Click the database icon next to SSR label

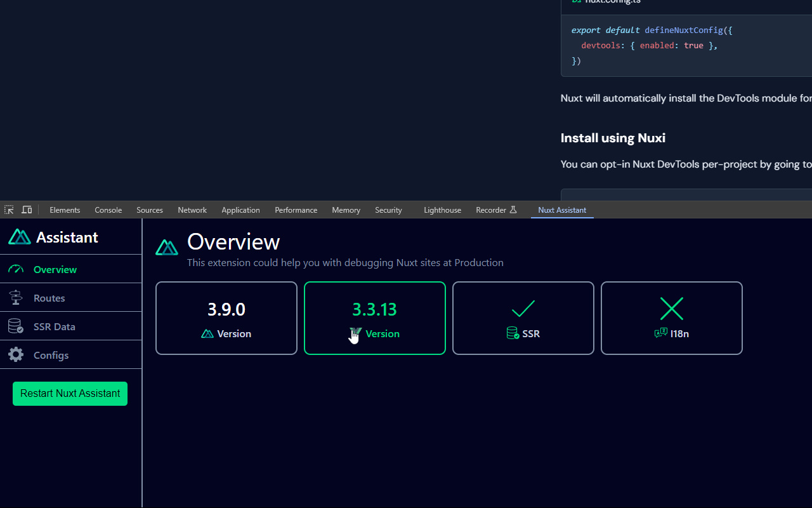(x=513, y=333)
